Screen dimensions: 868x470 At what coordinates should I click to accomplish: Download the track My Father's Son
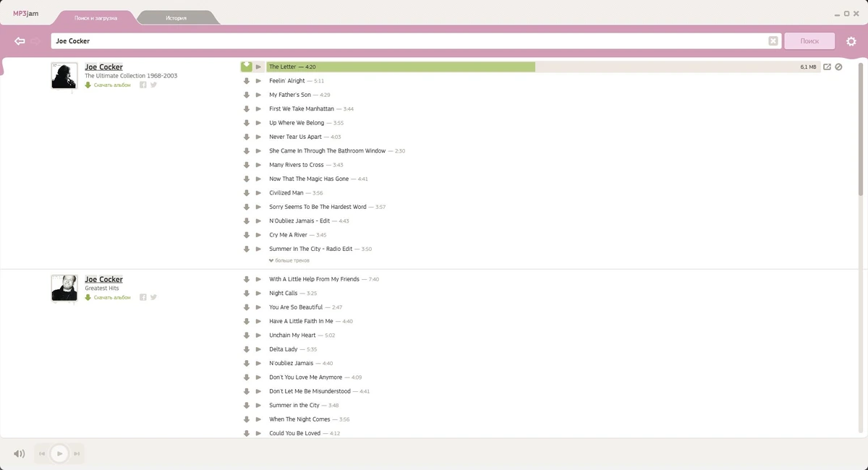247,95
